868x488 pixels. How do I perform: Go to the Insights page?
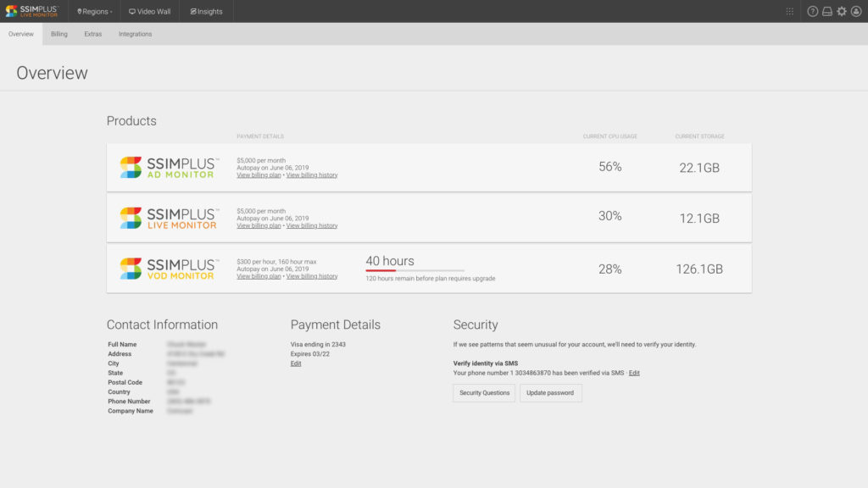(207, 12)
